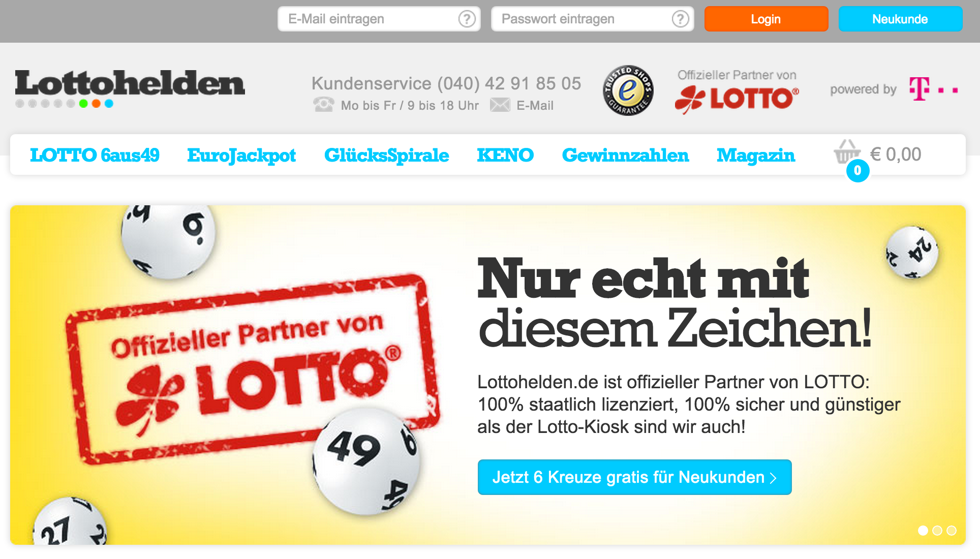Click the envelope E-Mail icon

[x=500, y=105]
